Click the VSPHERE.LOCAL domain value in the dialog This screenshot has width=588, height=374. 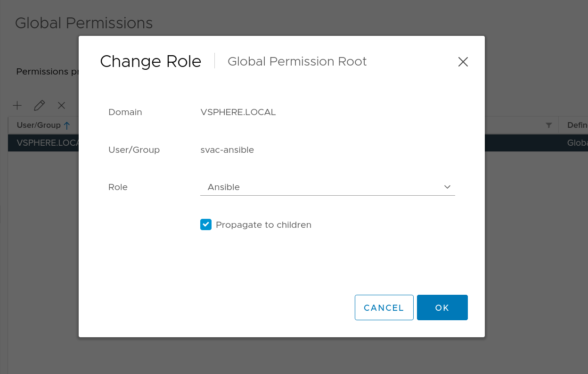238,112
